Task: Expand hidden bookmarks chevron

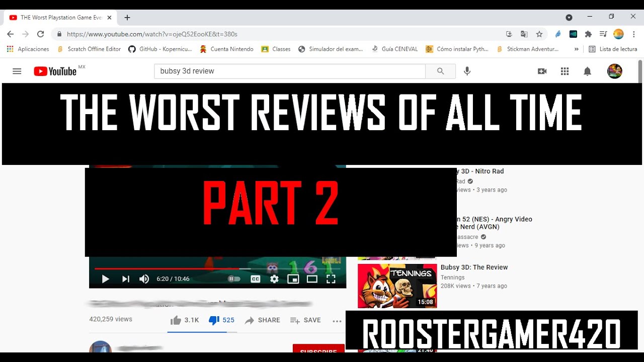Action: click(576, 49)
